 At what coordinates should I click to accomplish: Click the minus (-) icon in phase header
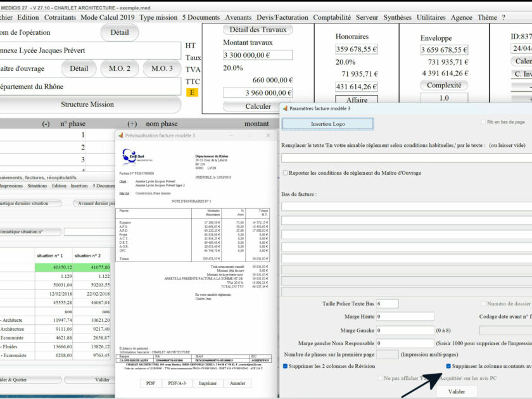click(46, 124)
